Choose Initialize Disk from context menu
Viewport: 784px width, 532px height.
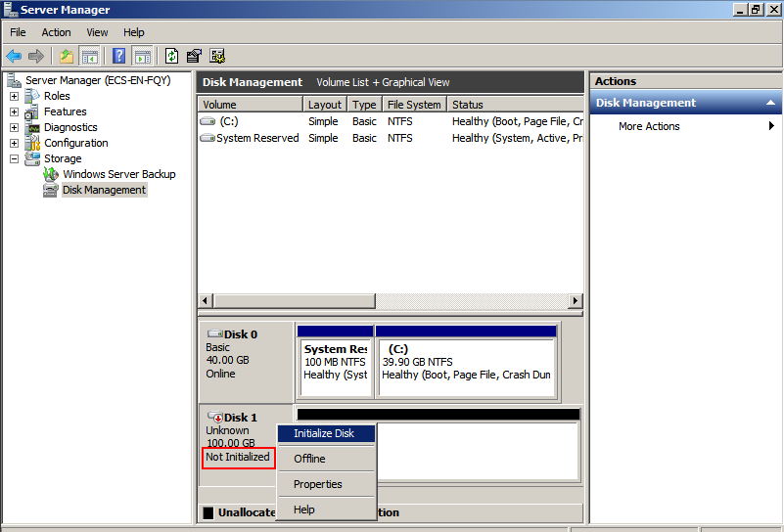pos(327,433)
